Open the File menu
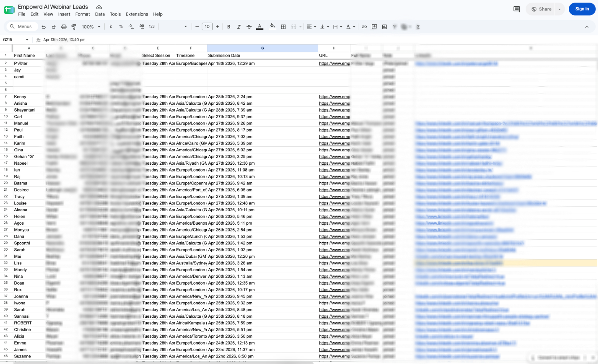The image size is (598, 364). pyautogui.click(x=22, y=14)
